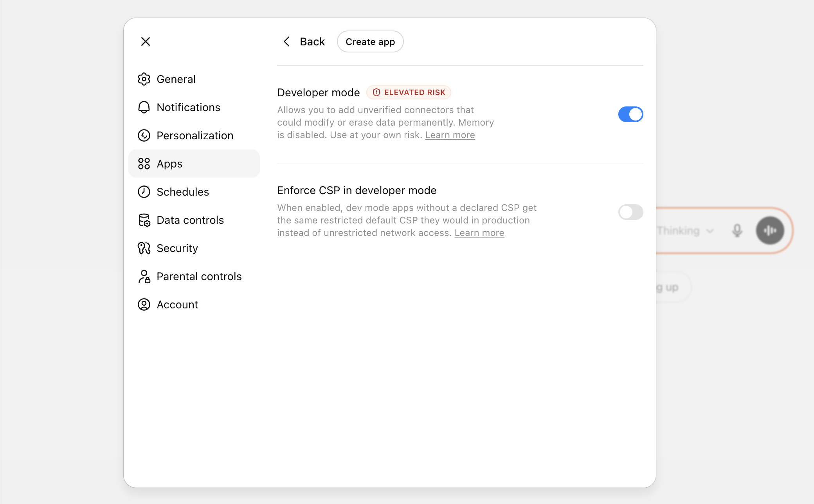Viewport: 814px width, 504px height.
Task: Click the General gear icon
Action: coord(144,79)
